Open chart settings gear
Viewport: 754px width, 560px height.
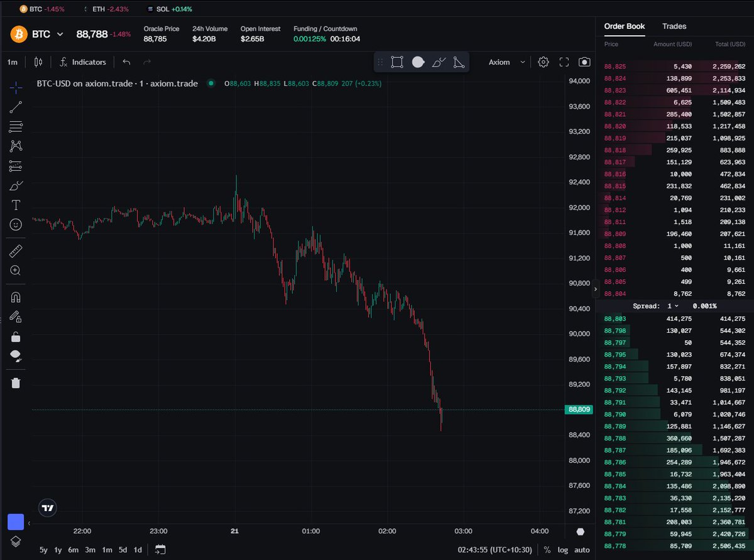[544, 62]
